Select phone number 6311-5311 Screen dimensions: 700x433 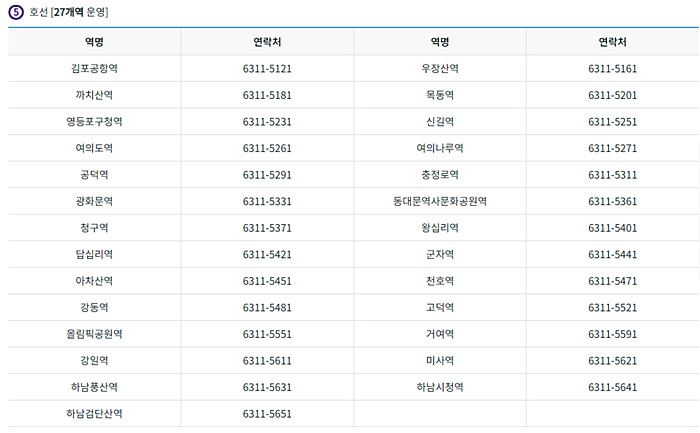612,175
